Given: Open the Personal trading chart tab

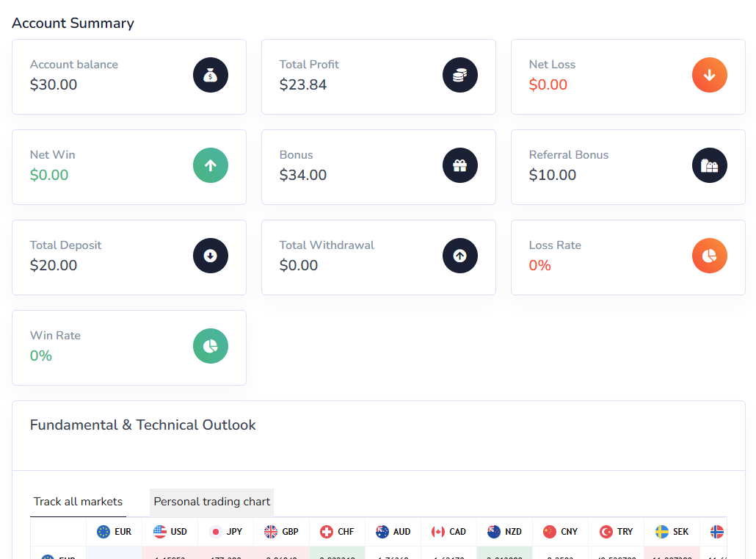Looking at the screenshot, I should [x=211, y=502].
